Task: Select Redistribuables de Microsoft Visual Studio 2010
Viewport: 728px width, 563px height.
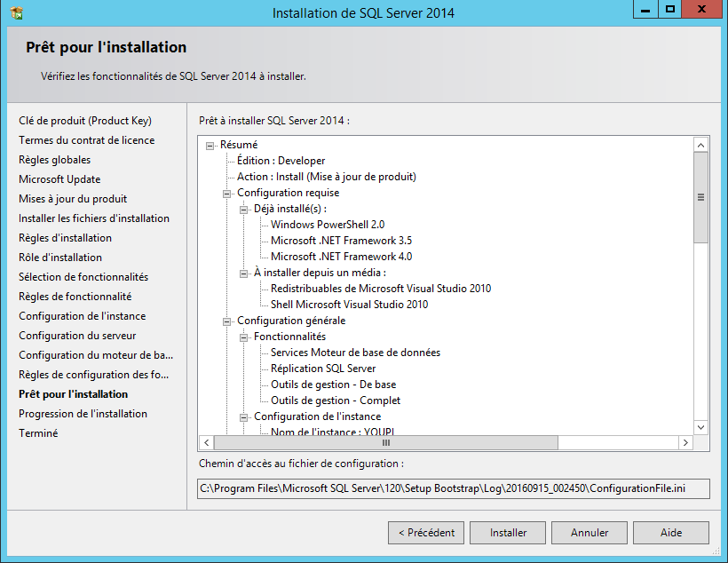Action: tap(381, 289)
